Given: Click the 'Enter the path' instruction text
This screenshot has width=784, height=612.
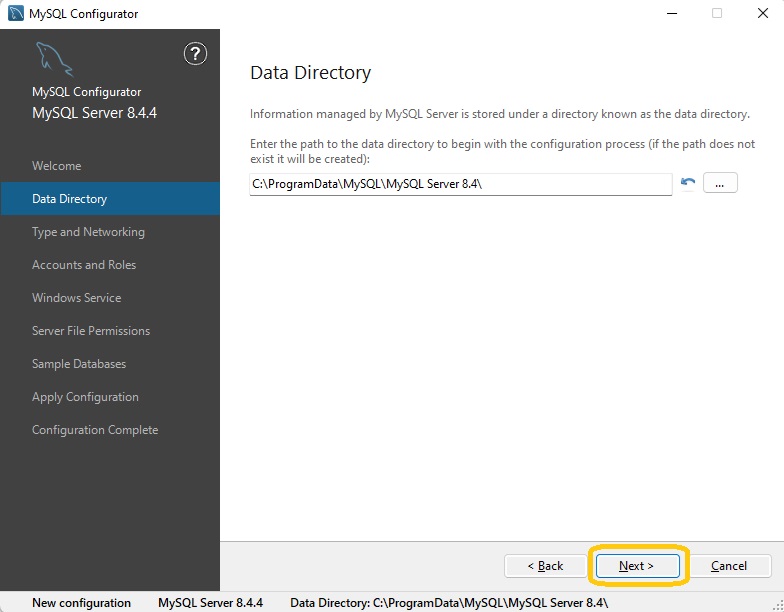Looking at the screenshot, I should click(502, 151).
